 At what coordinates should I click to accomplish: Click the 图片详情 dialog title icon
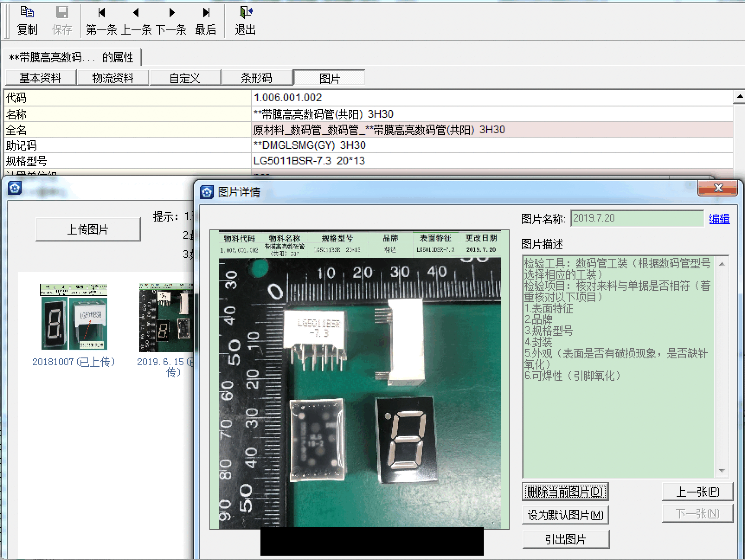[207, 192]
